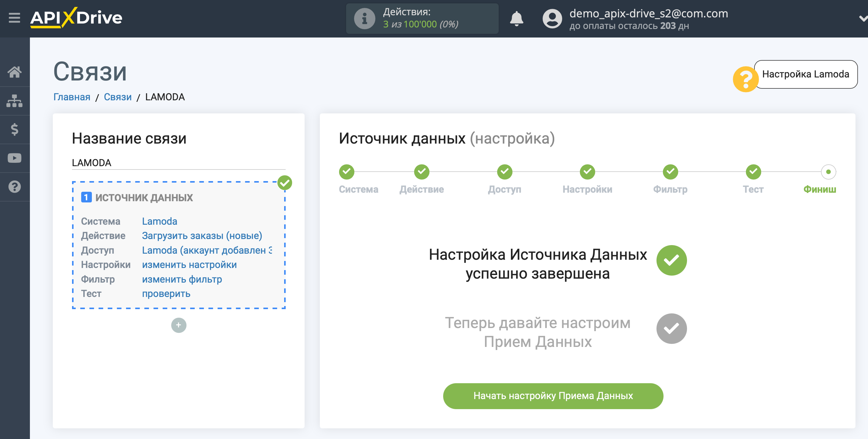Open Настройка Lamoda help button

(805, 74)
